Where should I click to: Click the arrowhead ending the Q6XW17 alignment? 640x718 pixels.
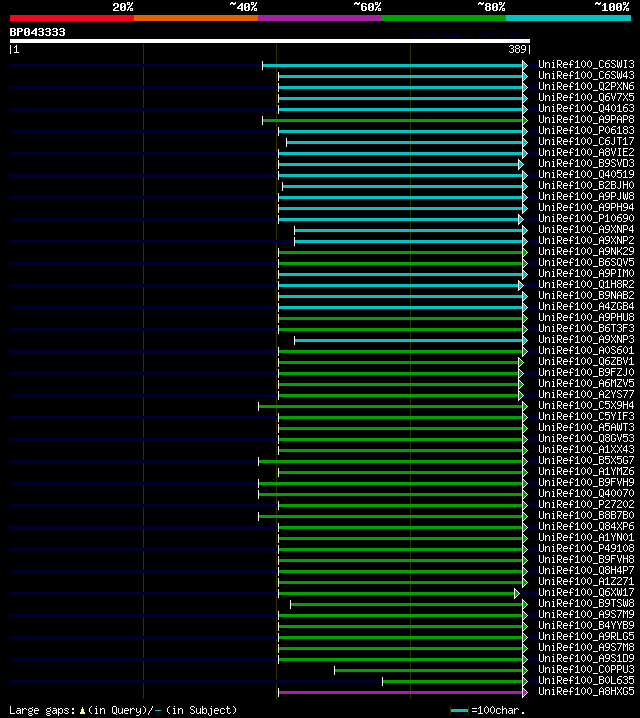tap(516, 593)
